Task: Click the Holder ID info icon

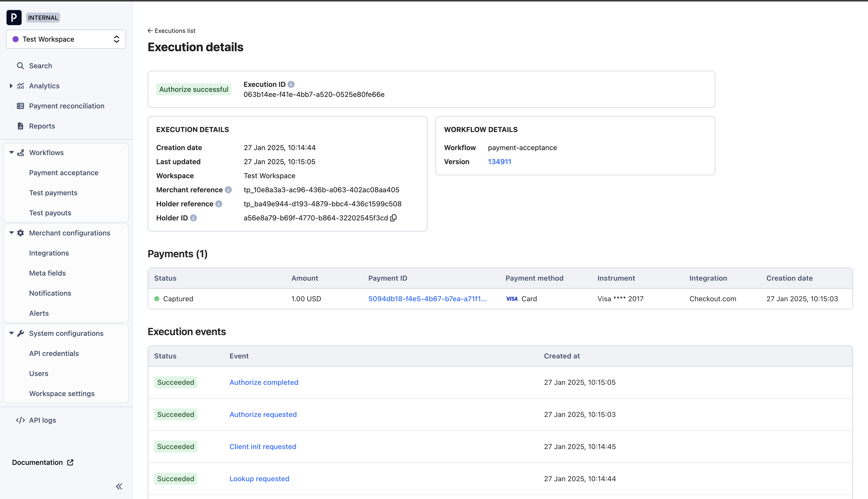Action: (x=193, y=218)
